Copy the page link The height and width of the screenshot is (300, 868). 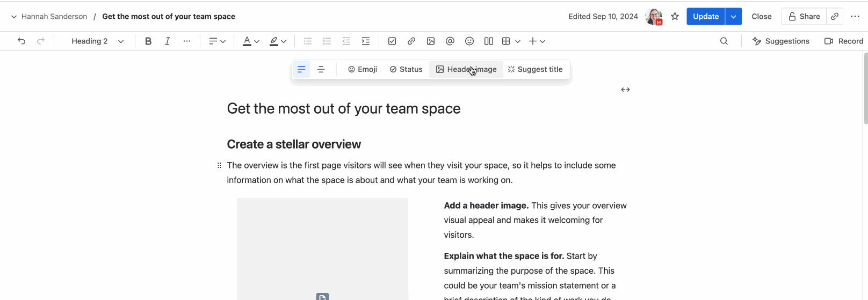tap(835, 17)
